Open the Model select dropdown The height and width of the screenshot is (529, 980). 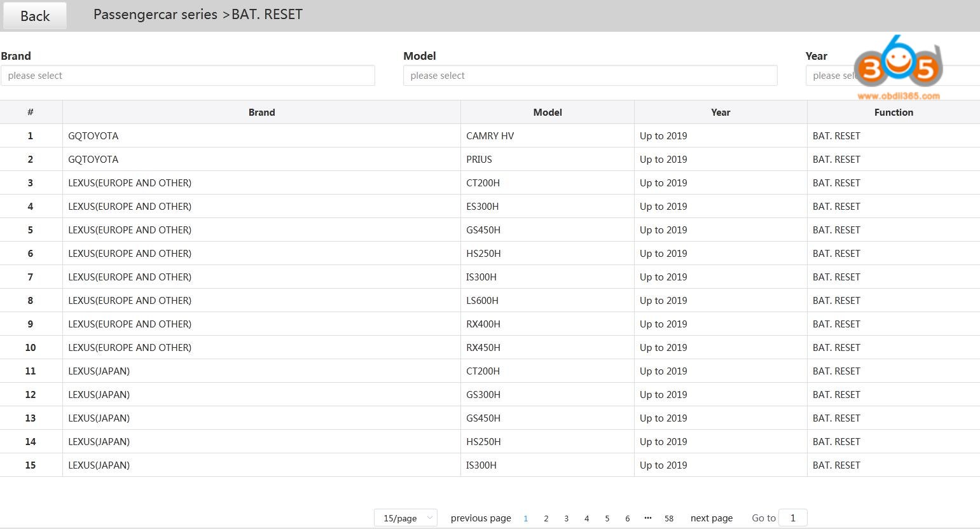coord(590,76)
